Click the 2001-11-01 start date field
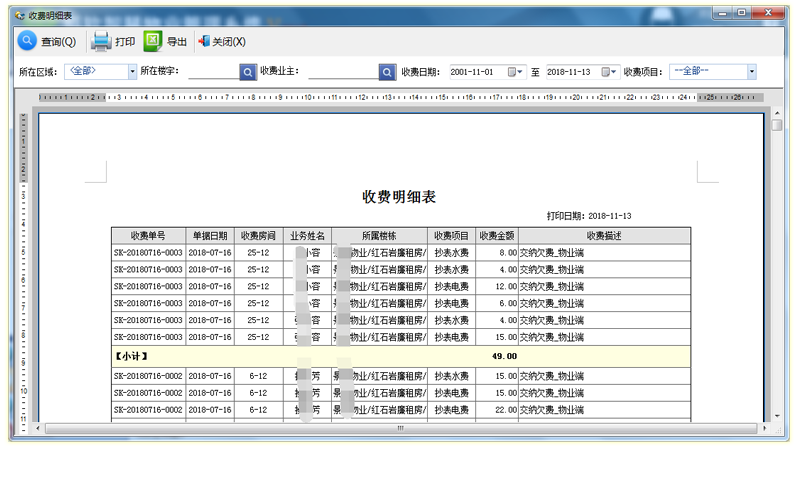This screenshot has width=800, height=500. 475,72
